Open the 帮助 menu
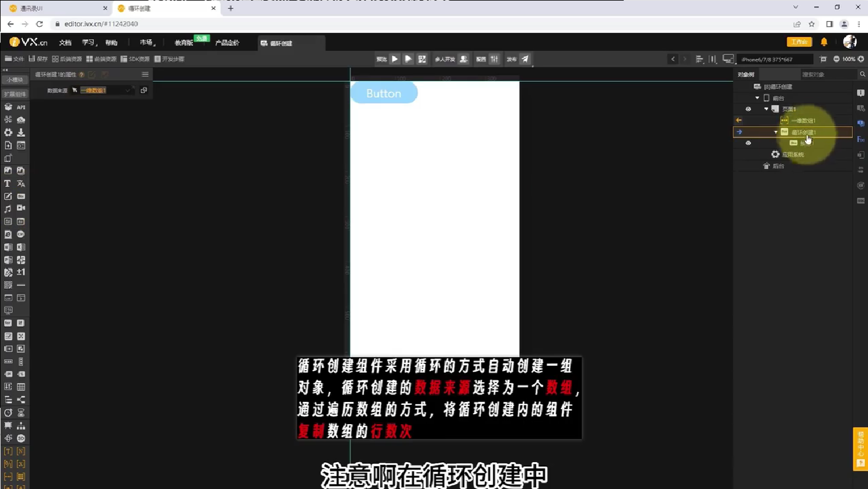 coord(111,43)
